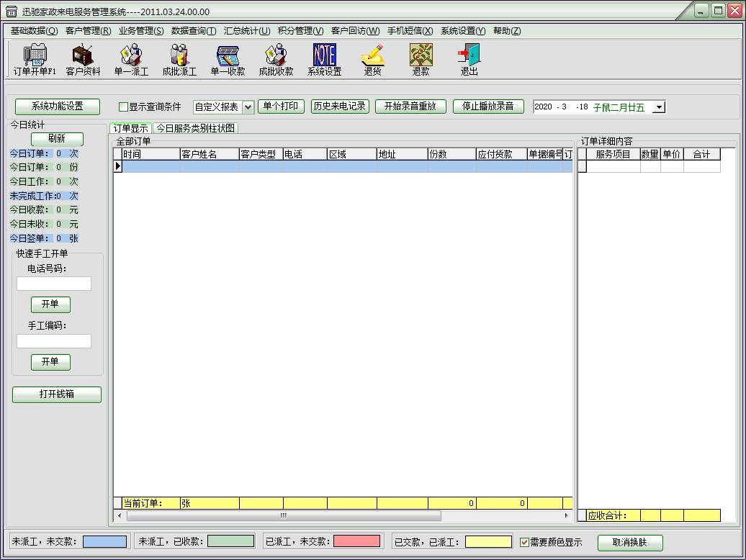The width and height of the screenshot is (746, 560).
Task: Click 客户姓名 column header
Action: [210, 154]
